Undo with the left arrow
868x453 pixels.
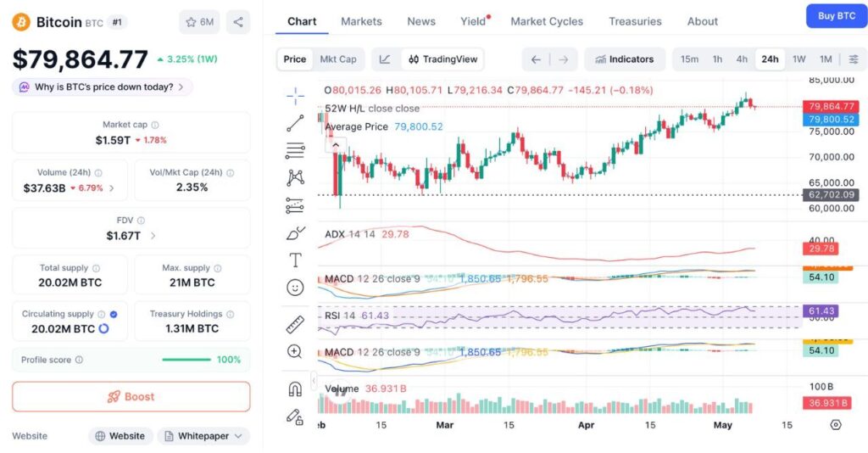tap(536, 59)
